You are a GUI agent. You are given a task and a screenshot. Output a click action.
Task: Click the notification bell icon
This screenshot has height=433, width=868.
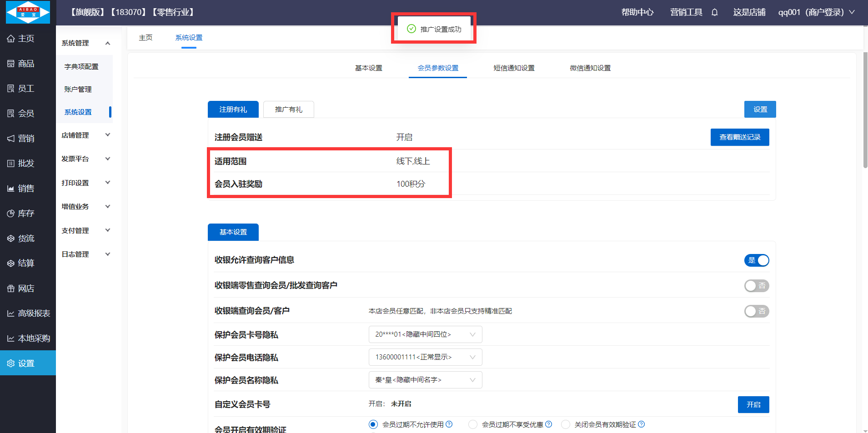(714, 12)
